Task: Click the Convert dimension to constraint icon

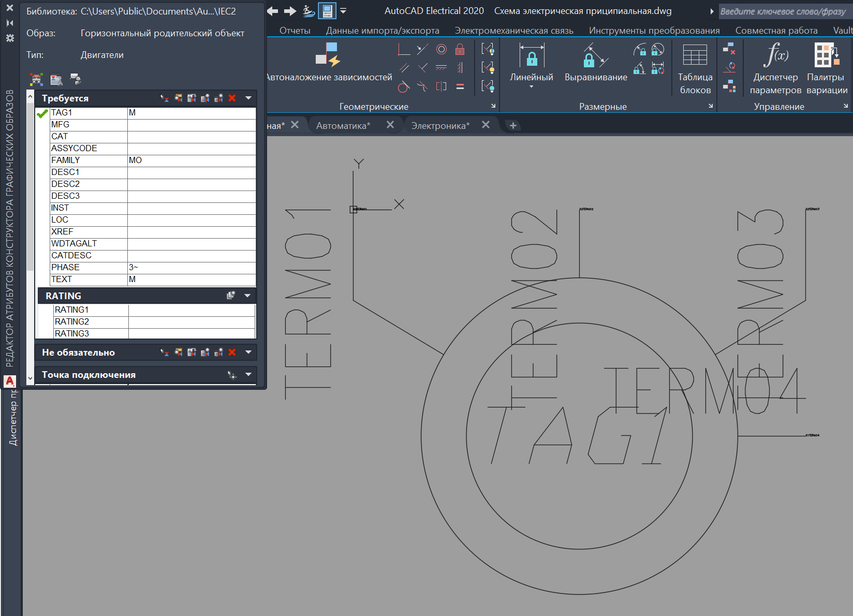Action: click(658, 68)
